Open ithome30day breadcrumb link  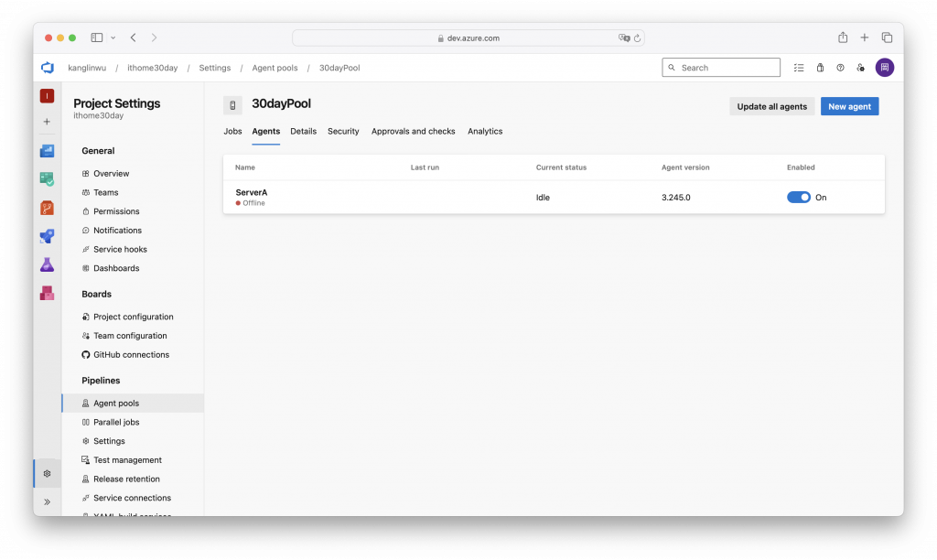click(x=153, y=68)
